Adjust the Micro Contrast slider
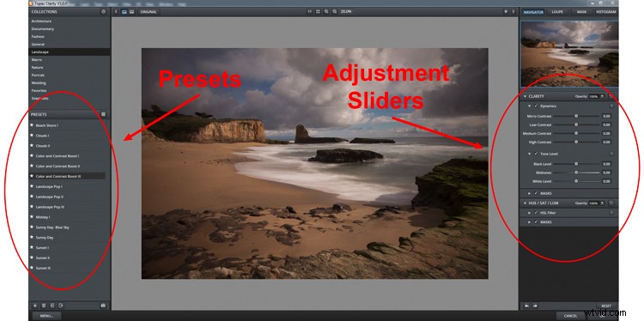The image size is (644, 321). [576, 116]
